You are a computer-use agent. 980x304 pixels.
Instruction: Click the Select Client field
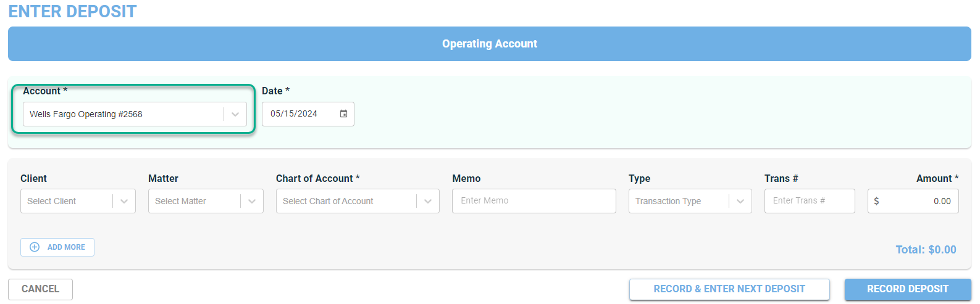click(x=78, y=201)
